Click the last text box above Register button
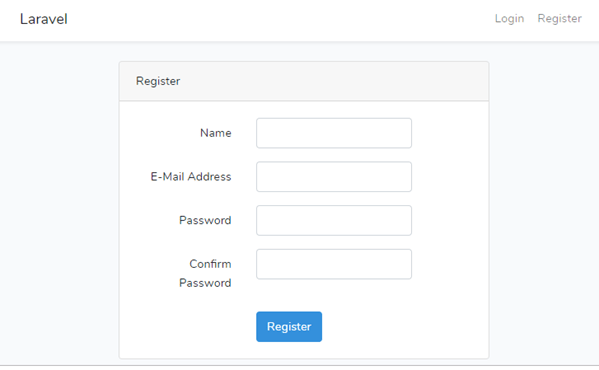Screen dimensions: 599x370 click(334, 264)
